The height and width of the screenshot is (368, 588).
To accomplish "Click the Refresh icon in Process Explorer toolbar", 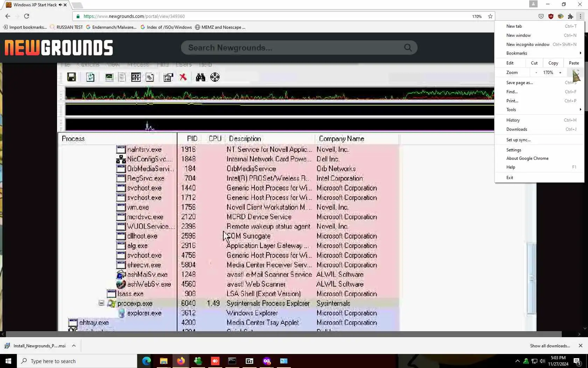I will (90, 77).
